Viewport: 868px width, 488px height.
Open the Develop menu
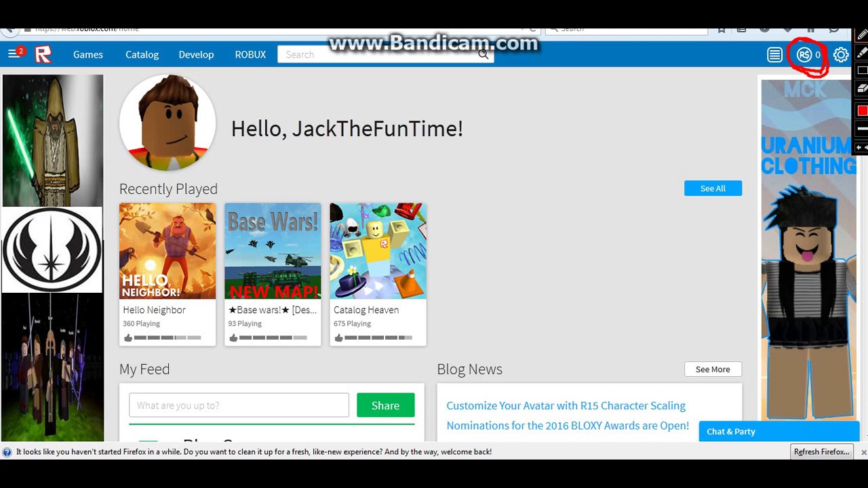click(x=196, y=54)
